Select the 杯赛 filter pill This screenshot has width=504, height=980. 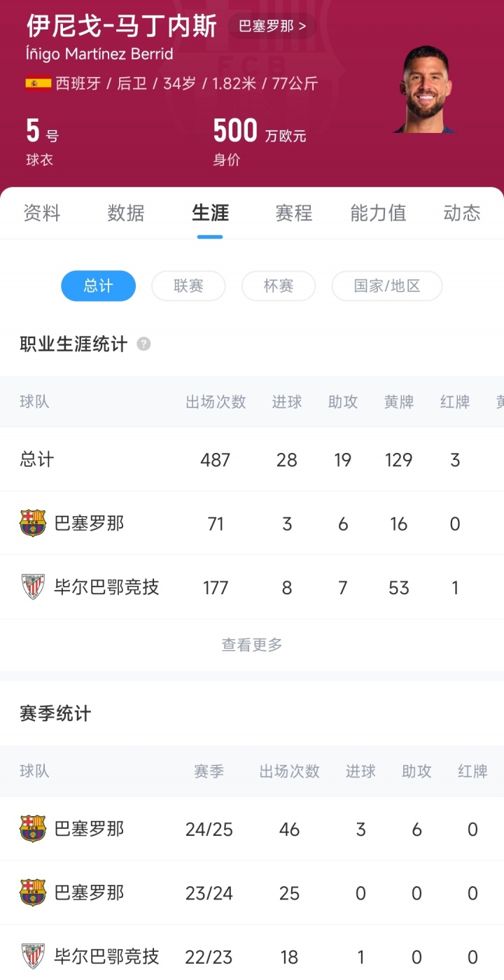tap(278, 286)
